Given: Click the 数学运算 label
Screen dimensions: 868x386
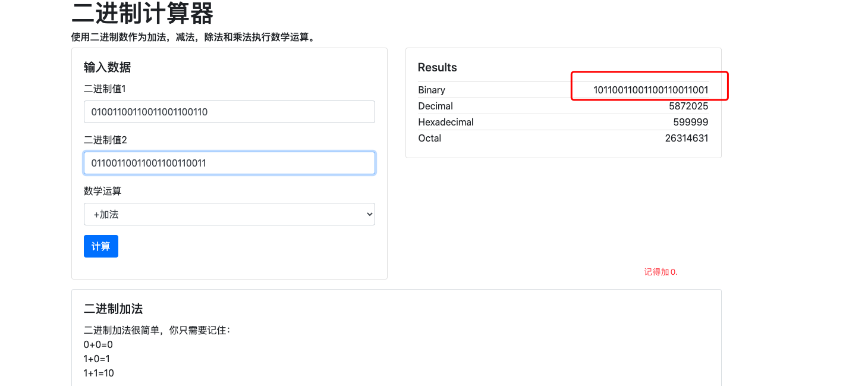Looking at the screenshot, I should (103, 192).
